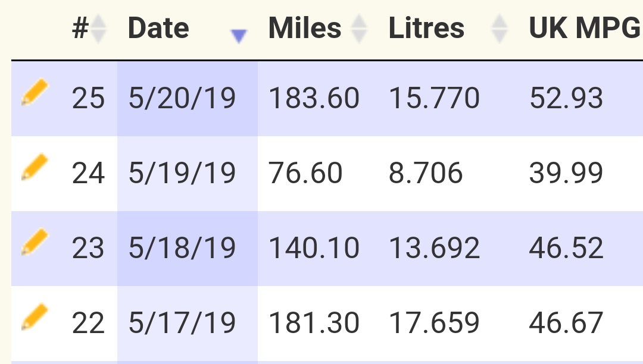Click the UK MPG column header
This screenshot has width=643, height=364.
585,29
